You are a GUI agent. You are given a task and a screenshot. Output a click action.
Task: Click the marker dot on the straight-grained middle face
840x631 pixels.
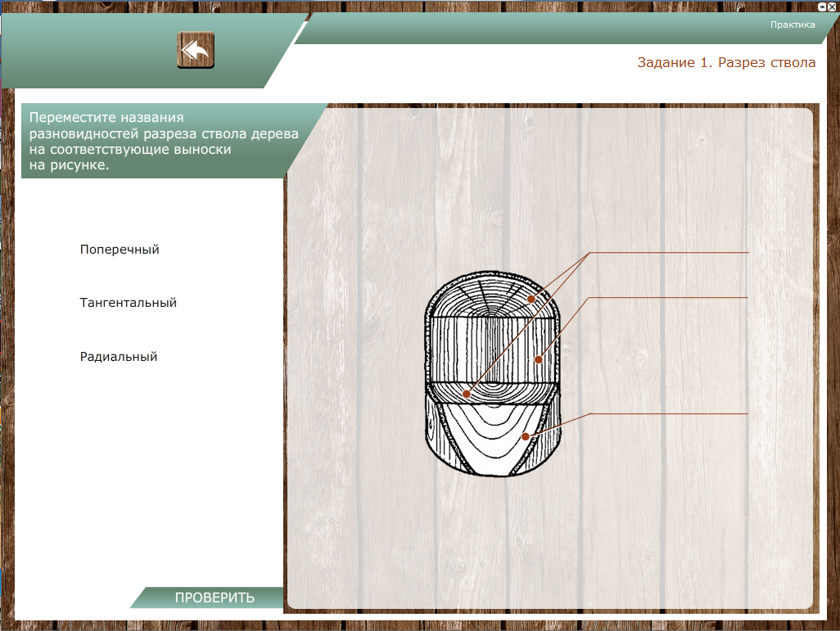[x=539, y=359]
